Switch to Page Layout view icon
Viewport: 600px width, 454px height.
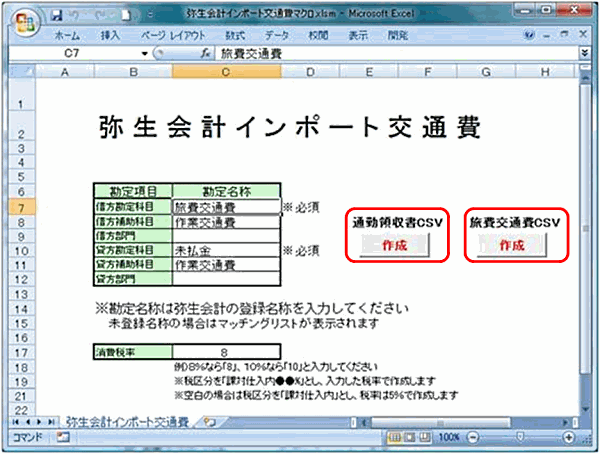[x=409, y=437]
